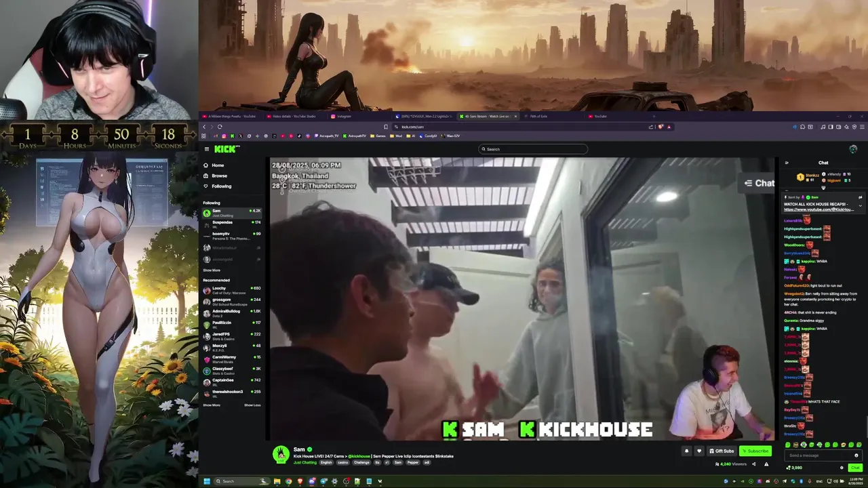Select the Challenge tag
Image resolution: width=868 pixels, height=488 pixels.
point(361,462)
